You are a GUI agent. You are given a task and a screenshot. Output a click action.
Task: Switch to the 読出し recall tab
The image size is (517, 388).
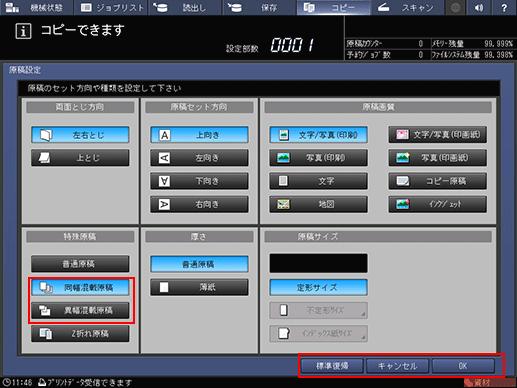click(x=185, y=7)
